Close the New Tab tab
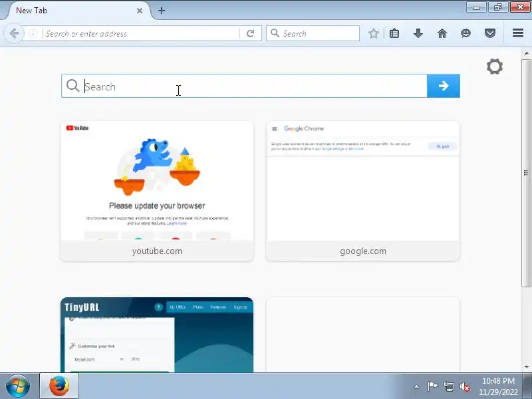 coord(140,11)
